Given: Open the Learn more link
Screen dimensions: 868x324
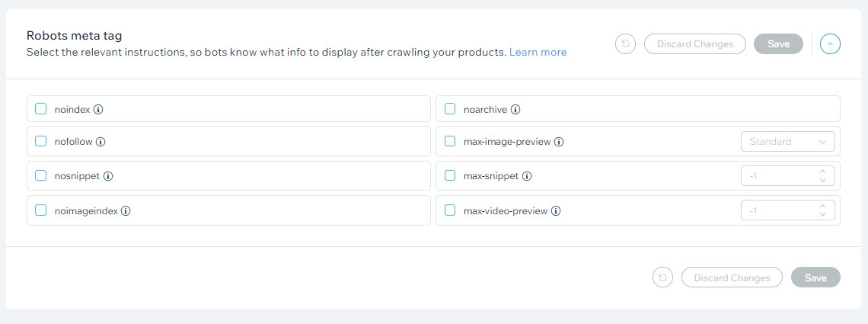Looking at the screenshot, I should point(538,52).
